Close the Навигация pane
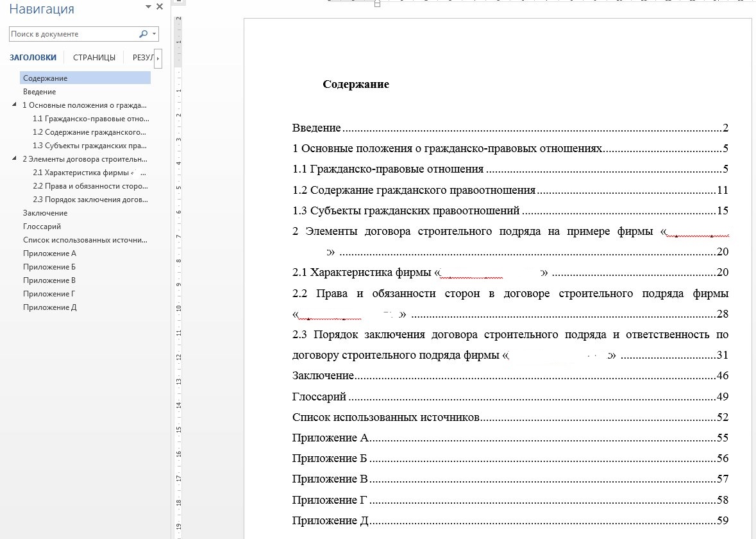 click(160, 7)
